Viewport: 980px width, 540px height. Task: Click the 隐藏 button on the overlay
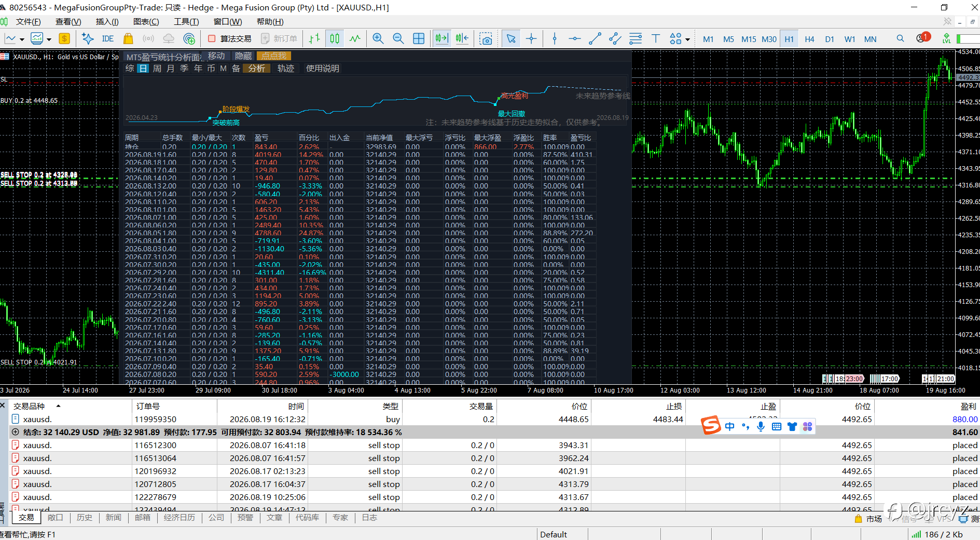[243, 56]
